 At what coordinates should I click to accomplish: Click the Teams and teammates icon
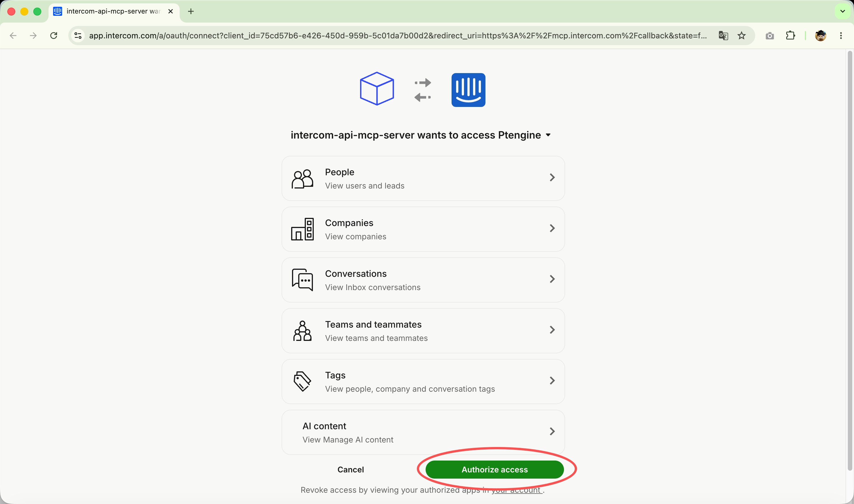click(x=302, y=331)
